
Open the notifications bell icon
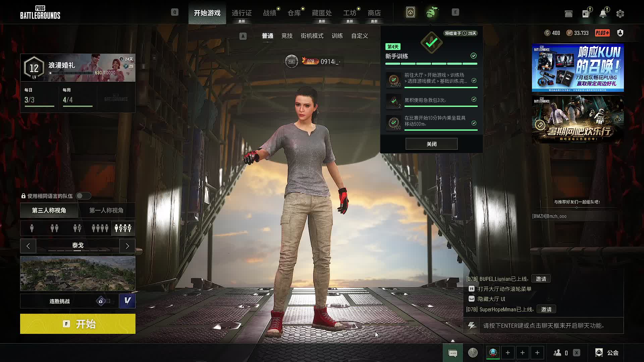coord(603,14)
